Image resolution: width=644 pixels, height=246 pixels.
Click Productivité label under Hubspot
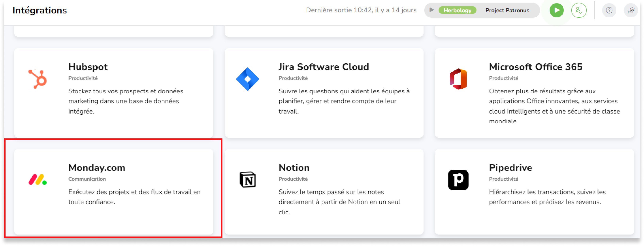coord(83,78)
